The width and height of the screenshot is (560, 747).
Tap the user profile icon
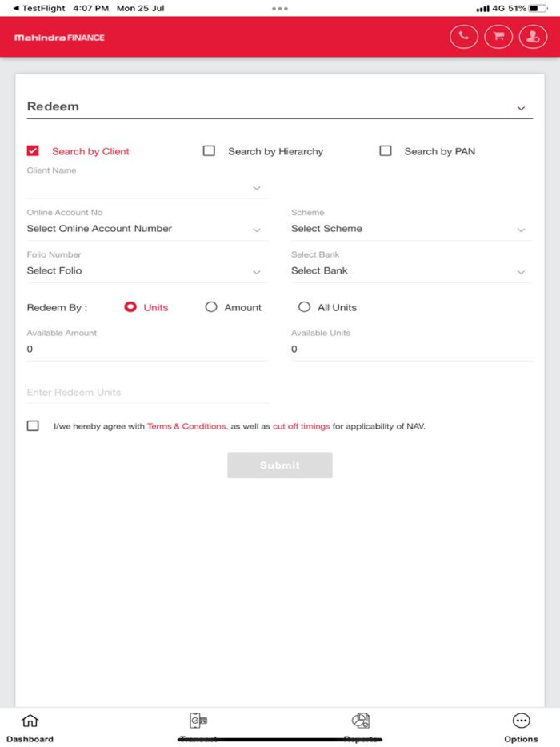coord(533,36)
